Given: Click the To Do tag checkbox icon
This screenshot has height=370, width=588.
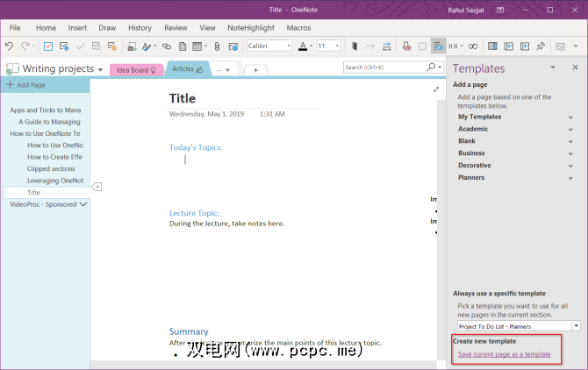Looking at the screenshot, I should coord(48,46).
